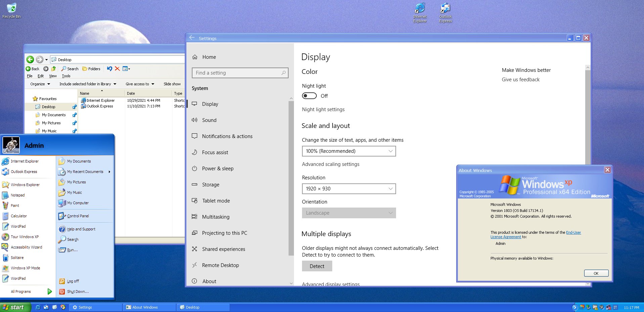Viewport: 644px width, 312px height.
Task: Open the Outlook Express shortcut on the desktop
Action: [x=445, y=13]
